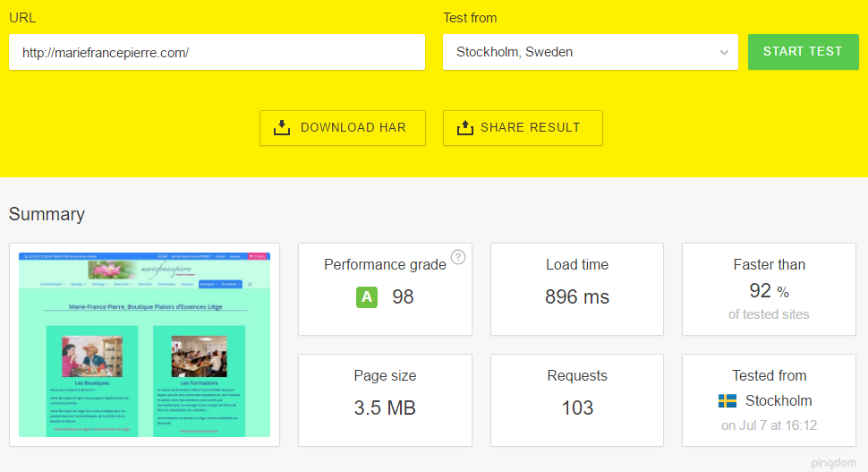The height and width of the screenshot is (472, 868).
Task: Focus the URL input field
Action: tap(217, 52)
